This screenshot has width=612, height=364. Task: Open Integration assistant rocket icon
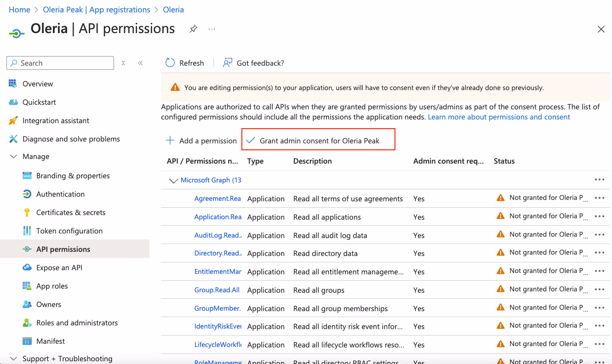coord(13,120)
